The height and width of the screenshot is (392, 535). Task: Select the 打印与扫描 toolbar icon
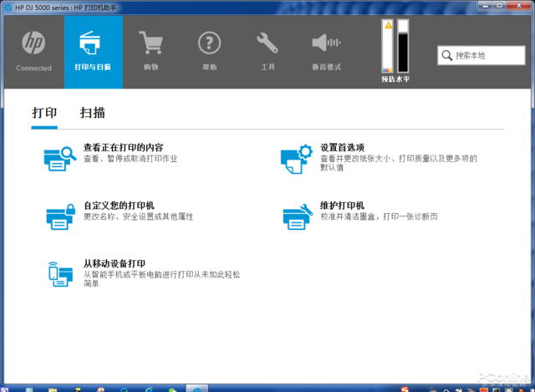pos(90,43)
